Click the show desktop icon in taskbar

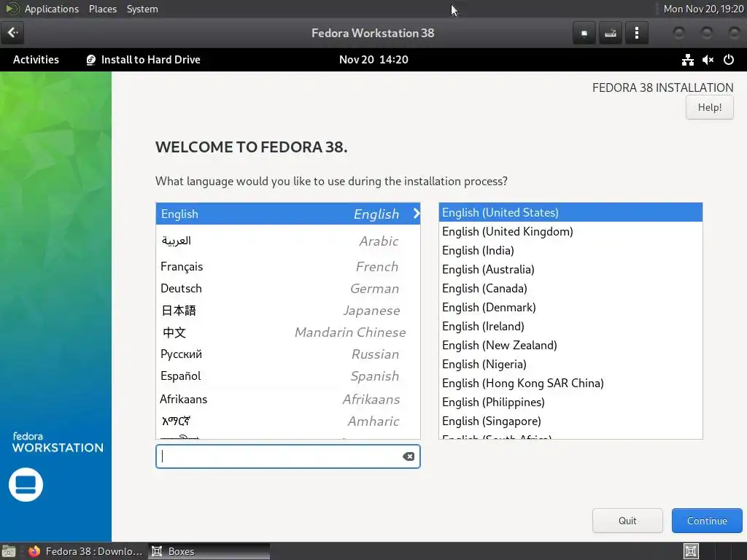pos(9,551)
